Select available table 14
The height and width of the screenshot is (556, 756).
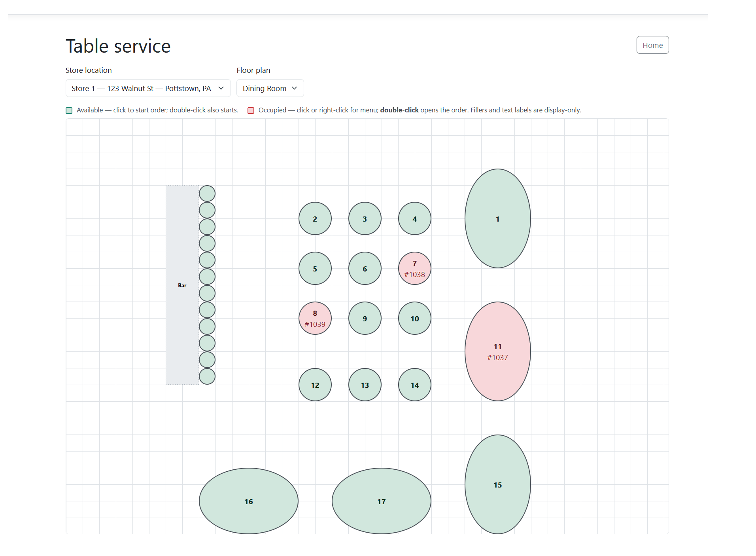[414, 385]
